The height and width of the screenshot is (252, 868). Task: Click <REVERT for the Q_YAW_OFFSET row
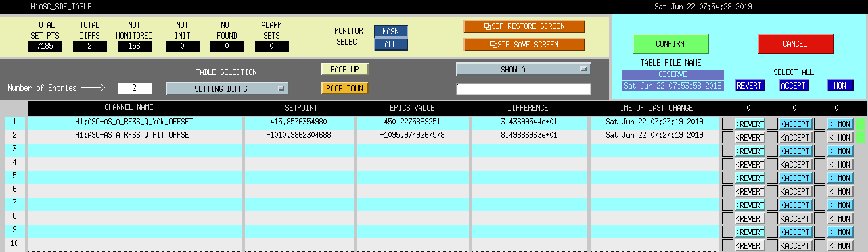click(750, 124)
